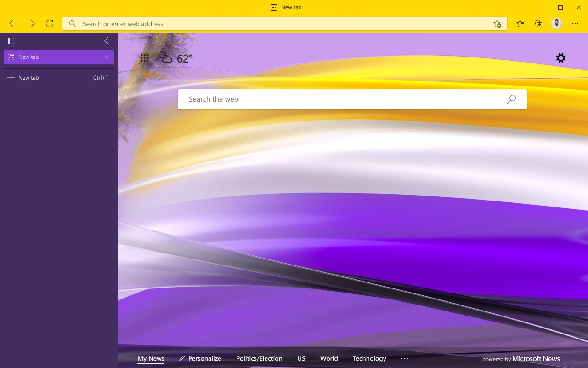Collapse the vertical tabs pane

[x=107, y=41]
